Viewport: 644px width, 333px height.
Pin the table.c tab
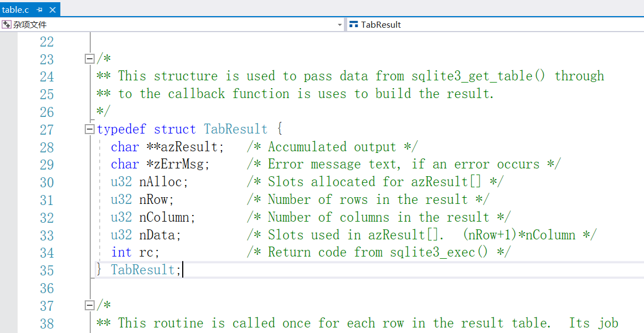(x=39, y=9)
